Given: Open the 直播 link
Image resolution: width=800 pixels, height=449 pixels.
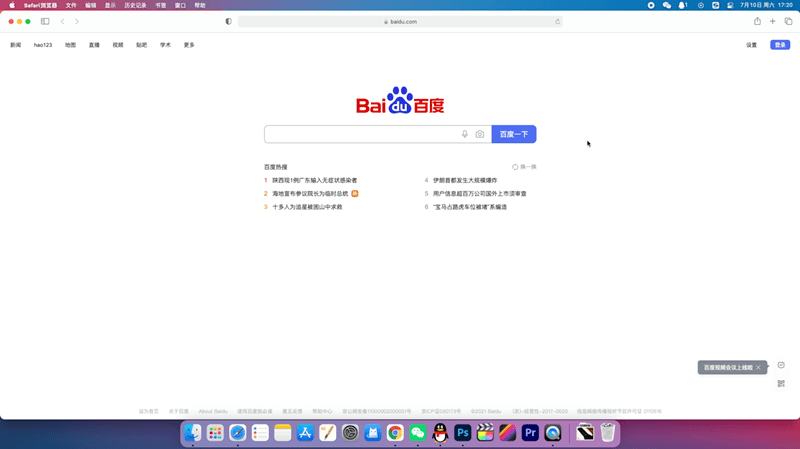Looking at the screenshot, I should (x=94, y=45).
